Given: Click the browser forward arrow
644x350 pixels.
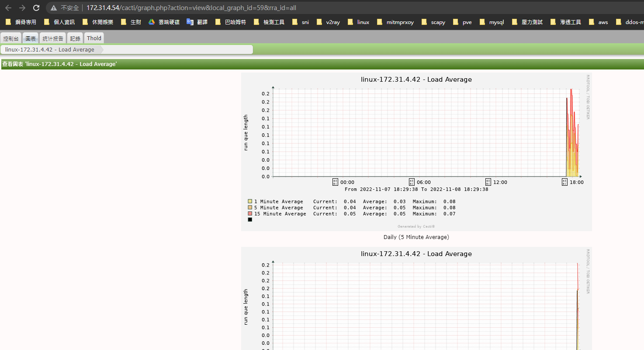Looking at the screenshot, I should 22,8.
